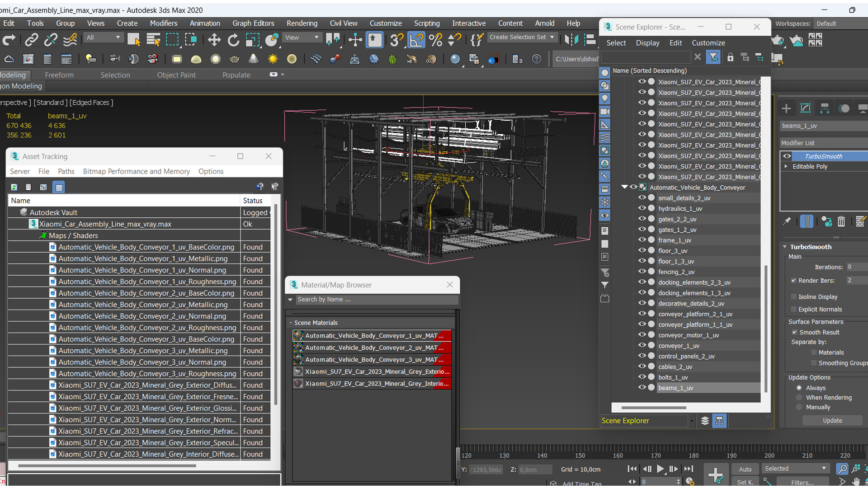Collapse the Scene Materials section
This screenshot has height=488, width=868.
click(x=291, y=323)
